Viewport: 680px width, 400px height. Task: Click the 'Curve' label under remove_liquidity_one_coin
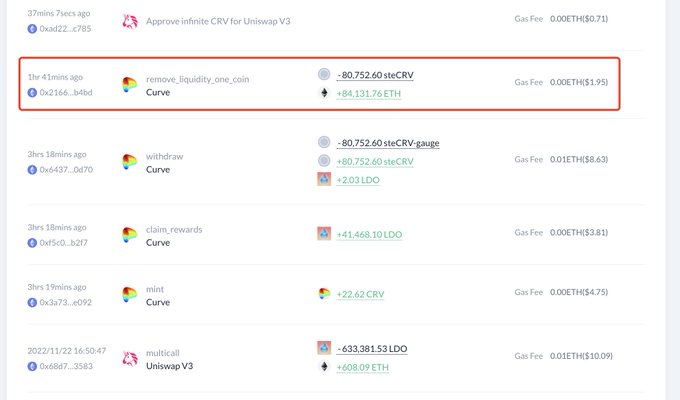coord(158,92)
